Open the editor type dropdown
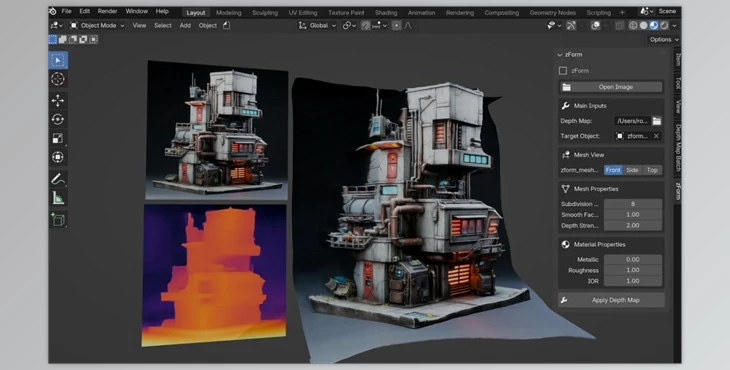 57,26
